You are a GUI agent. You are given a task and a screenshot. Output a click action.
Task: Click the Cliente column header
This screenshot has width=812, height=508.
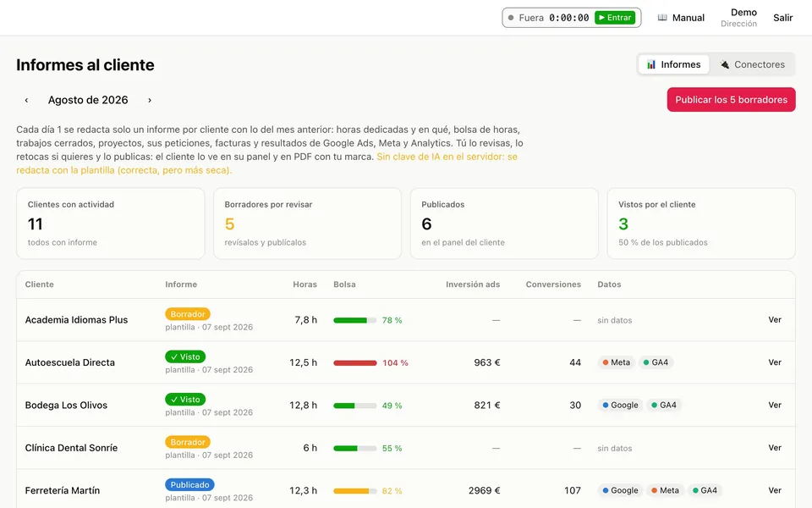(40, 284)
